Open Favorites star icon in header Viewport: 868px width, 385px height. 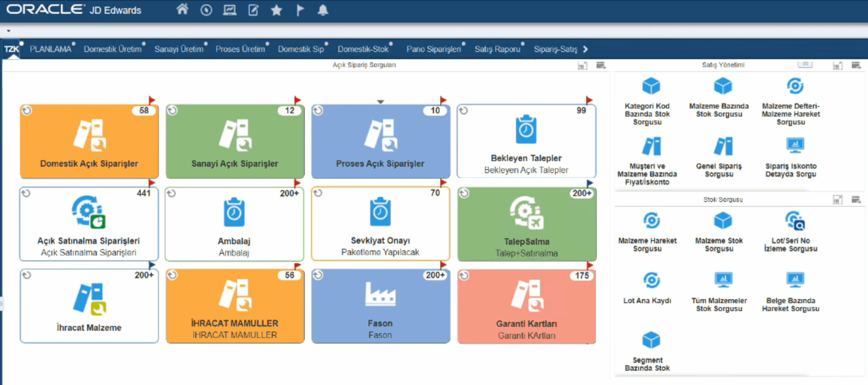click(x=276, y=10)
